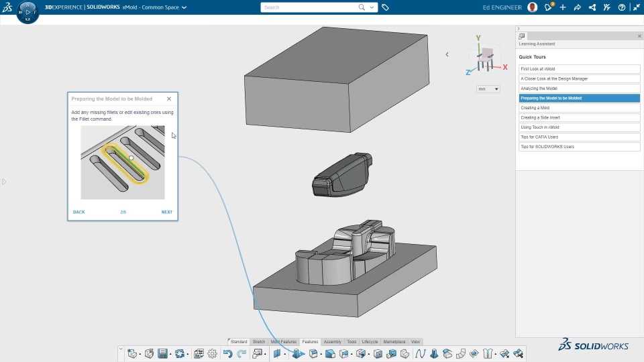The image size is (644, 362).
Task: Click the Save disk icon
Action: 162,353
